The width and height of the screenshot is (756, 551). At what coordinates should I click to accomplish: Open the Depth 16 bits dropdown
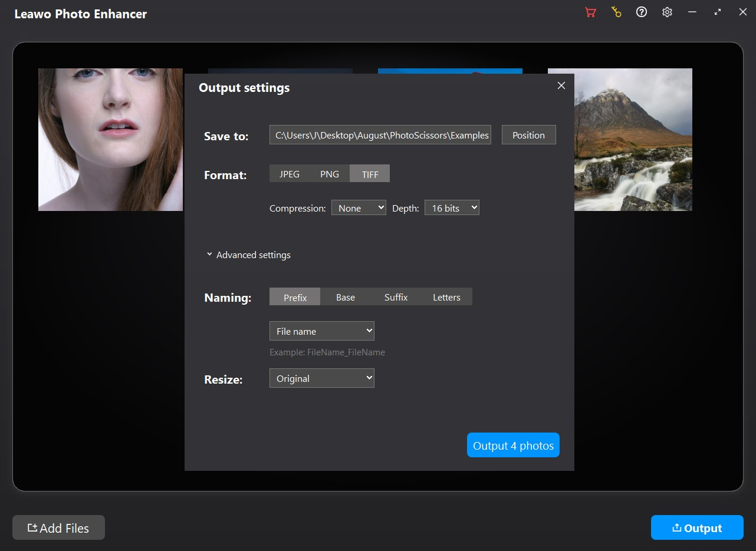pos(452,208)
